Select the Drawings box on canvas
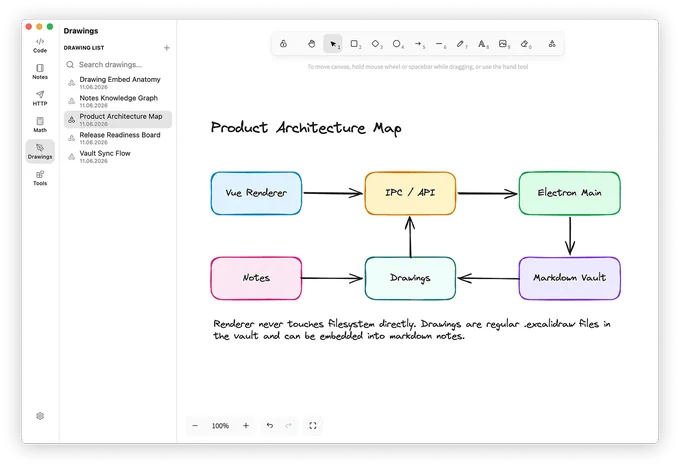Viewport: 680px width, 467px height. (410, 278)
